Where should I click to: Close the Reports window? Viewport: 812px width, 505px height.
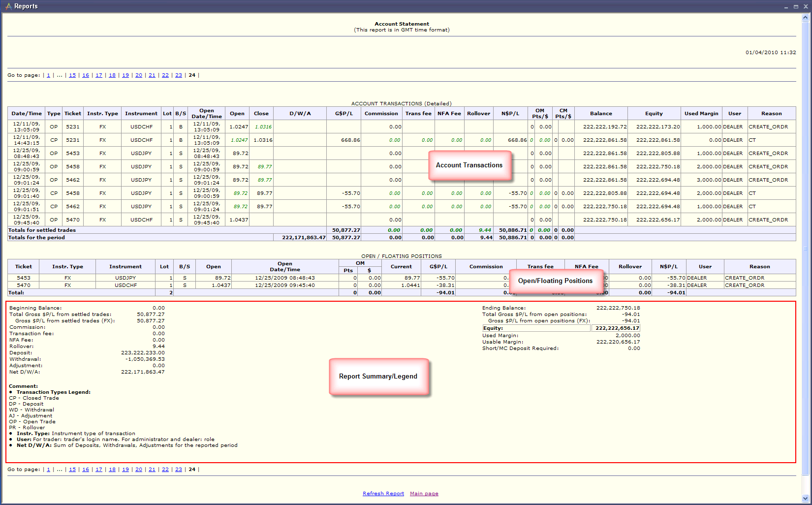806,6
